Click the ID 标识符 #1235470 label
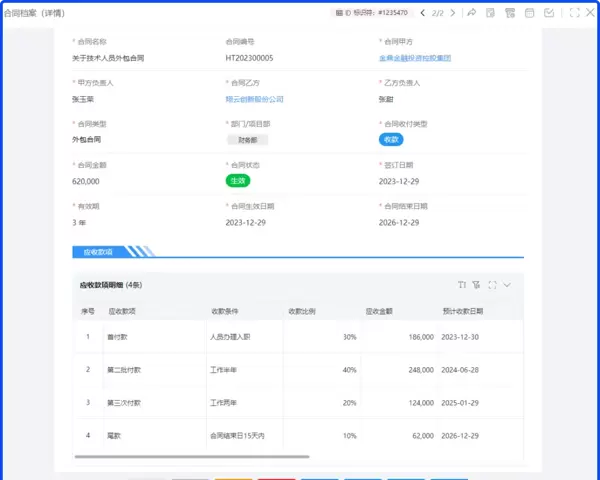The width and height of the screenshot is (600, 480). click(x=371, y=13)
